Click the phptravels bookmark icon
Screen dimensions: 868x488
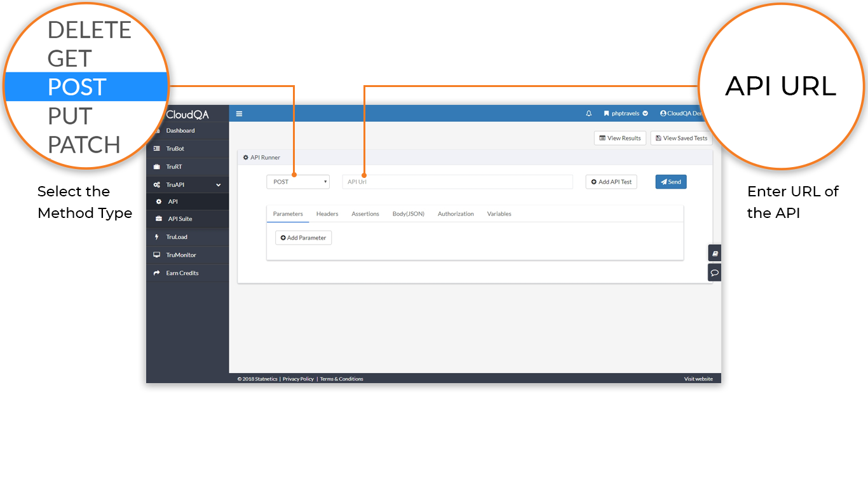[606, 113]
